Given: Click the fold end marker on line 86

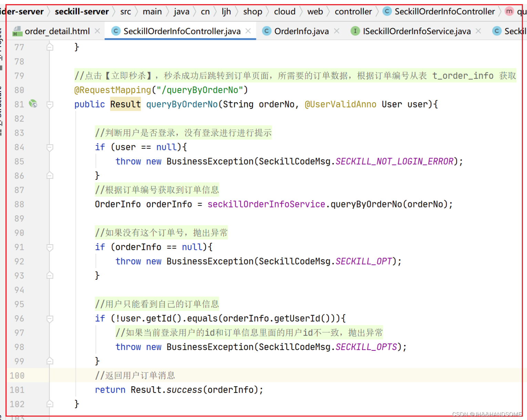Looking at the screenshot, I should pos(50,176).
